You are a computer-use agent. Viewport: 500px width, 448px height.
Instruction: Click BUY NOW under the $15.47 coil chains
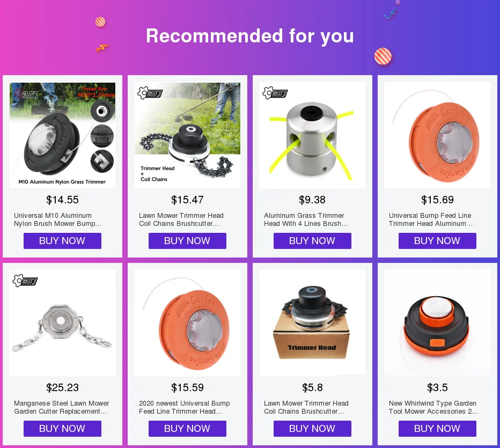[x=188, y=241]
